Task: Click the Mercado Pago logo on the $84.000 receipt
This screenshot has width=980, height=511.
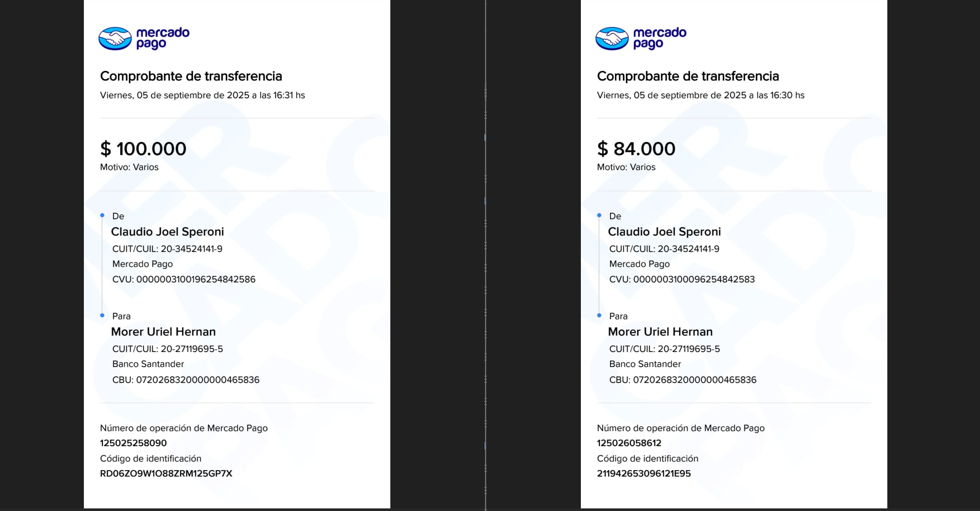Action: 641,38
